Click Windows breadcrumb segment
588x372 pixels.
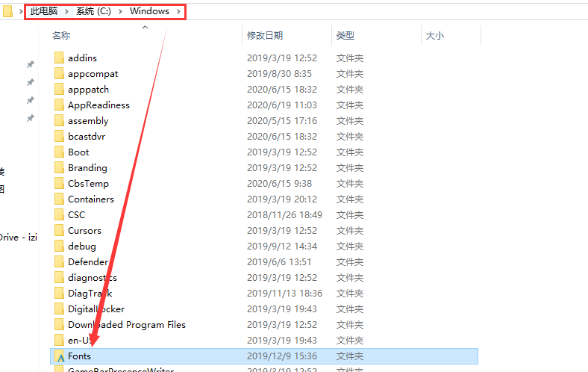(x=149, y=11)
